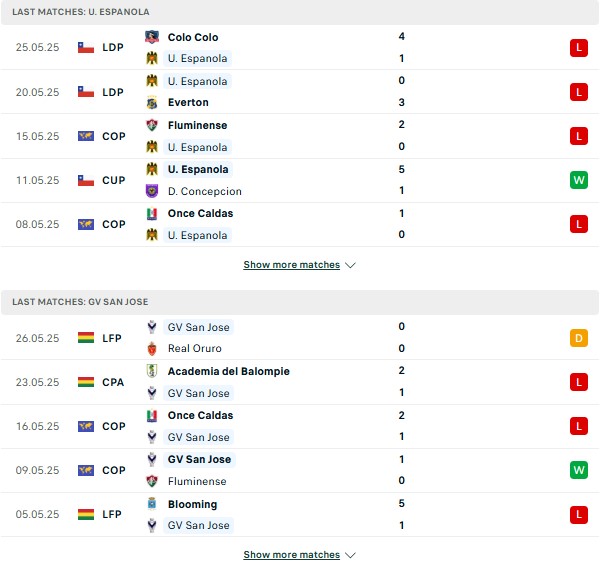Select the Last Matches: GV San Jose header

[300, 302]
